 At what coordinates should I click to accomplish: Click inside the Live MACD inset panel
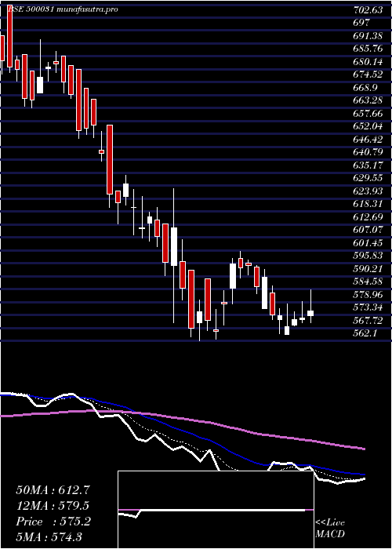tap(216, 510)
